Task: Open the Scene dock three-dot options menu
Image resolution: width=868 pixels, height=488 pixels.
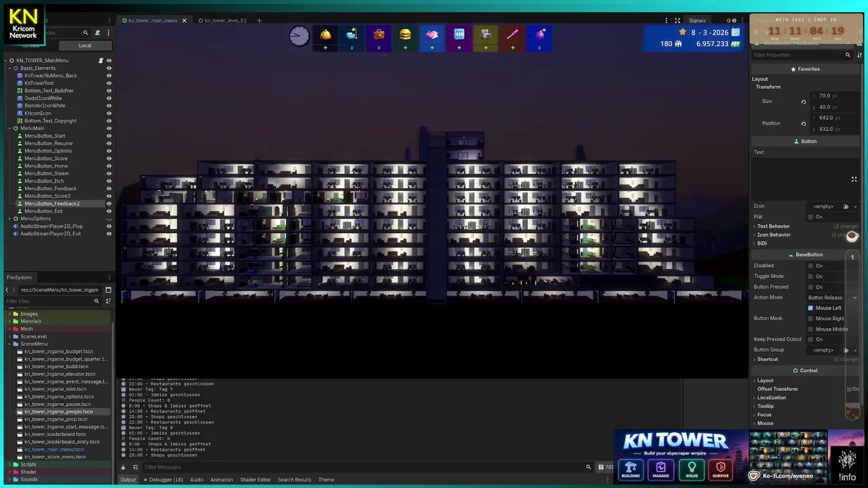Action: [108, 33]
